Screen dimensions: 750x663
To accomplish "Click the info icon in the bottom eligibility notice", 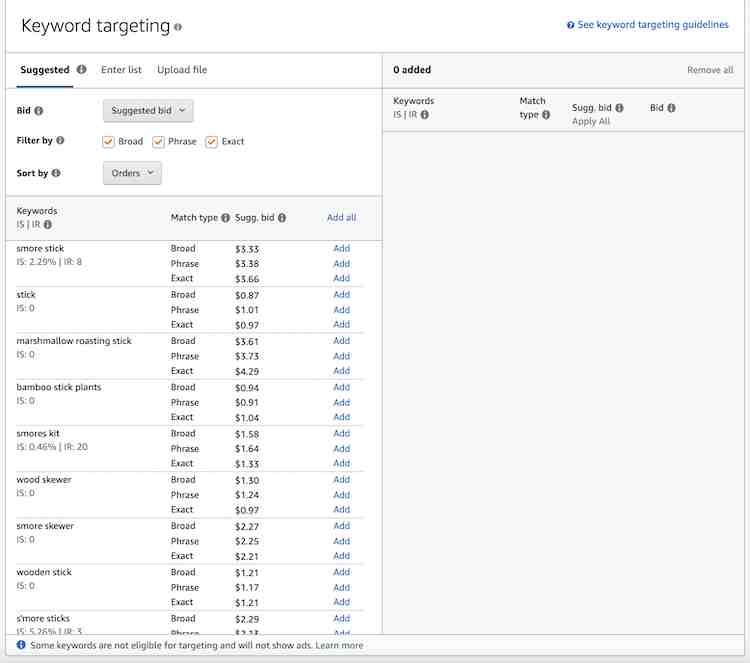I will tap(21, 645).
